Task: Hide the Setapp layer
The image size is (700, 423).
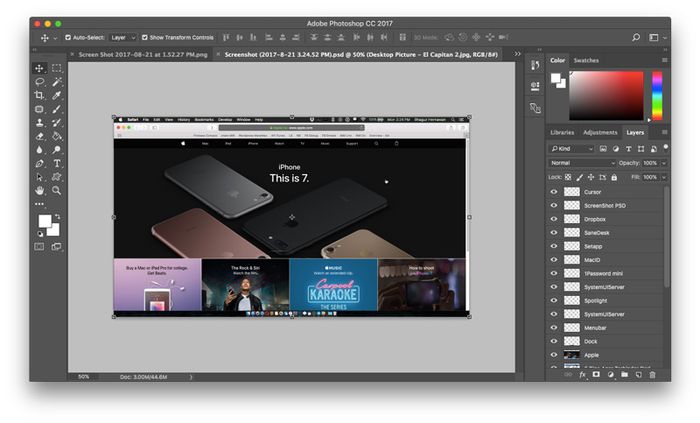Action: tap(554, 246)
